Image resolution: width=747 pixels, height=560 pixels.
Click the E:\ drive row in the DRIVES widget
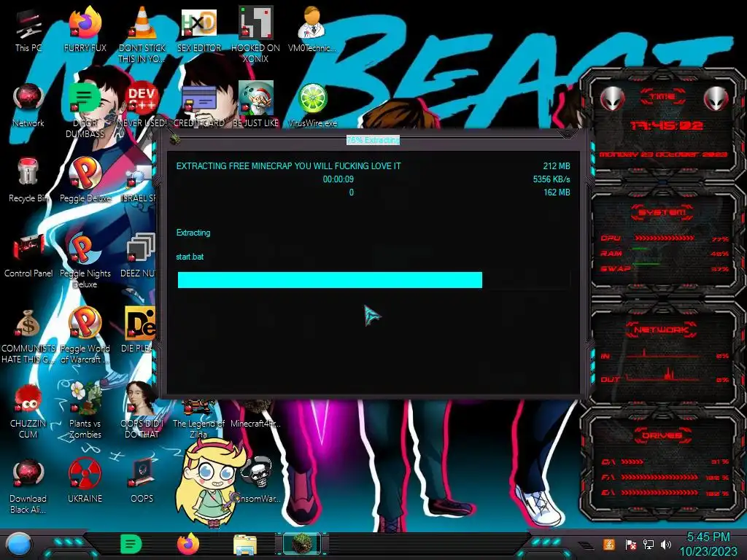tap(664, 492)
